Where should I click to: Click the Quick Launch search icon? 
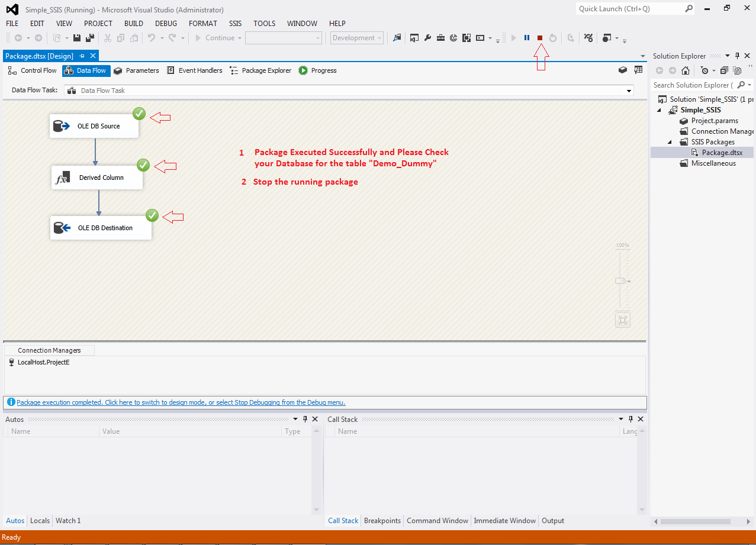click(689, 9)
